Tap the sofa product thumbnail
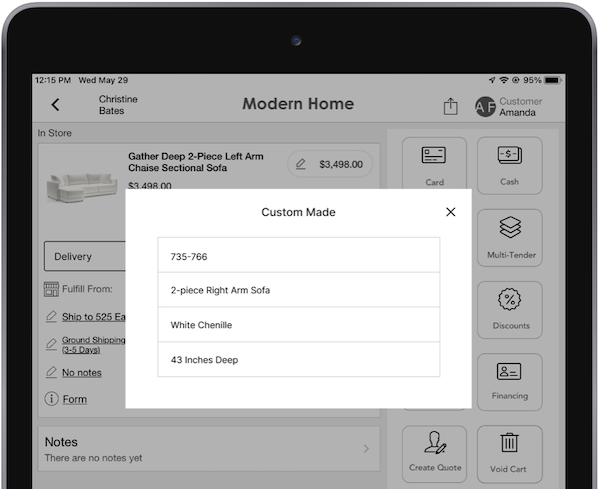The width and height of the screenshot is (600, 489). pos(82,187)
